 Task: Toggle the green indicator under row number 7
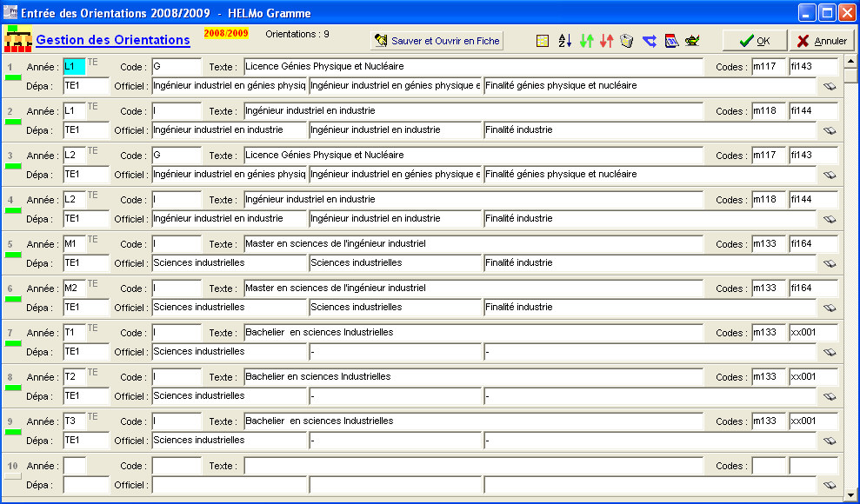point(13,343)
